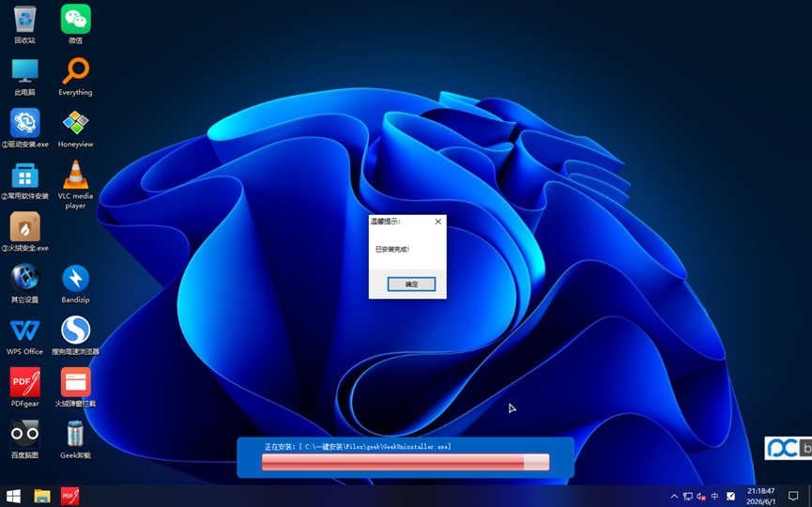Click the muted volume tray icon

point(701,496)
